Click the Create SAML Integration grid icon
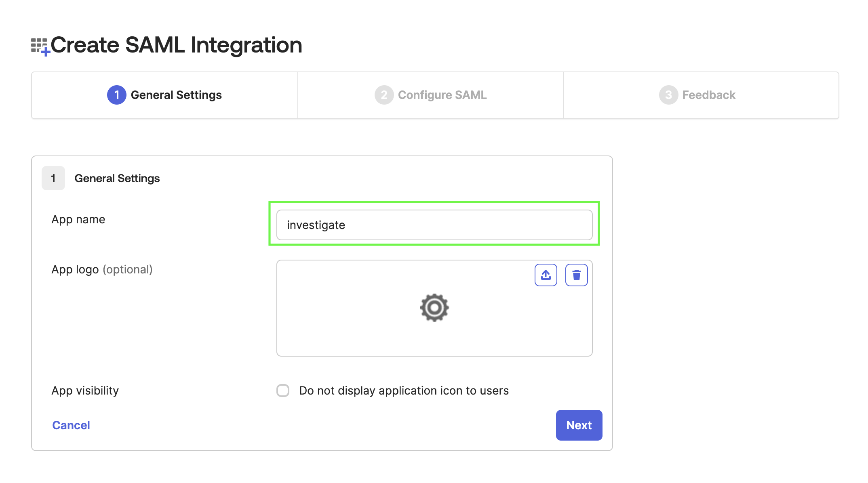Image resolution: width=868 pixels, height=483 pixels. click(x=40, y=44)
